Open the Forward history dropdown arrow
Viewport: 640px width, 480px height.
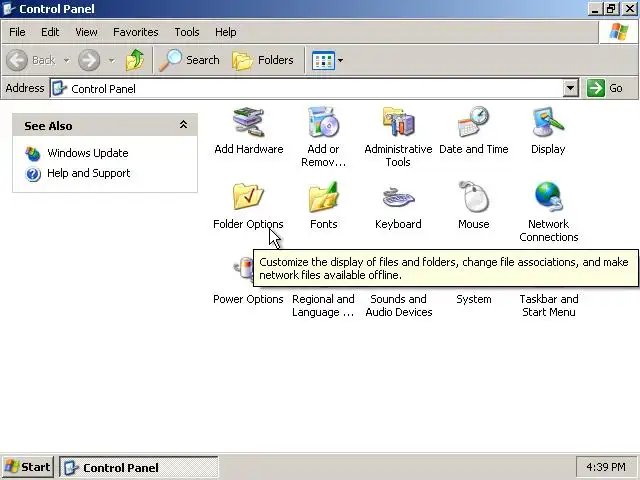click(x=111, y=60)
